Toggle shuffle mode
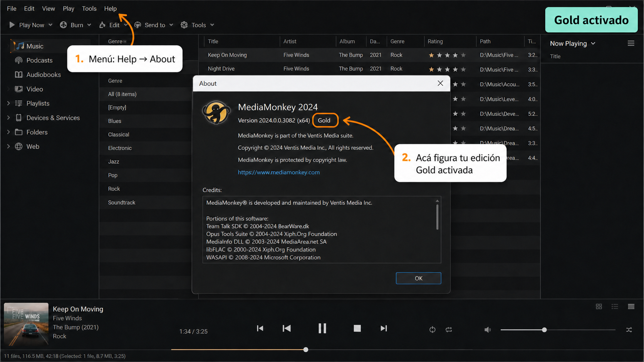Image resolution: width=644 pixels, height=362 pixels. pyautogui.click(x=629, y=330)
